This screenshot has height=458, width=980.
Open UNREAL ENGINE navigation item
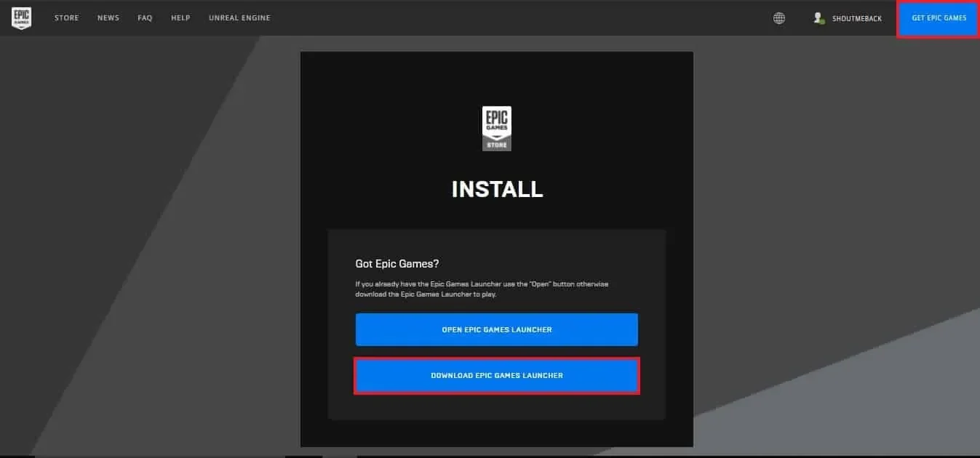pos(239,18)
